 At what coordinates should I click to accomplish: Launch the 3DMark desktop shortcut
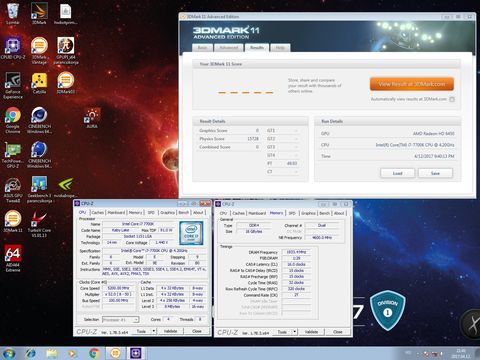tap(39, 13)
